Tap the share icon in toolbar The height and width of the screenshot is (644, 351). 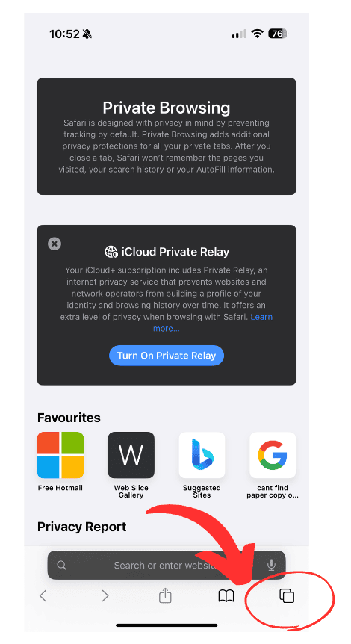tap(165, 595)
